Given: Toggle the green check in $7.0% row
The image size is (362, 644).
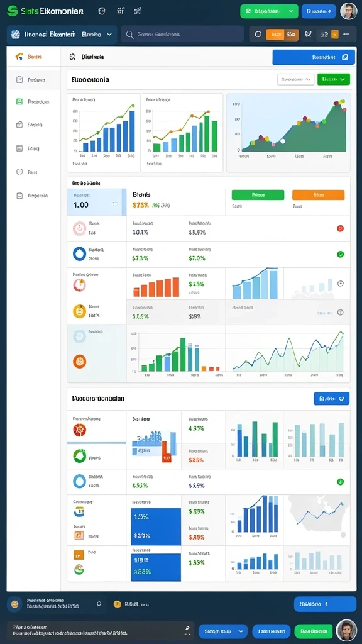Looking at the screenshot, I should coord(340,254).
